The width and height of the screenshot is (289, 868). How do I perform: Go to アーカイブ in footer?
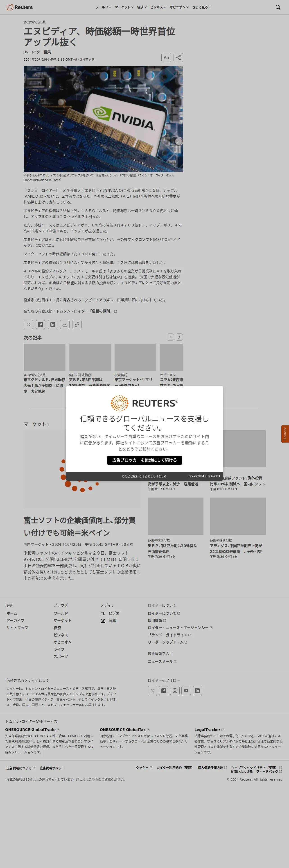click(16, 620)
